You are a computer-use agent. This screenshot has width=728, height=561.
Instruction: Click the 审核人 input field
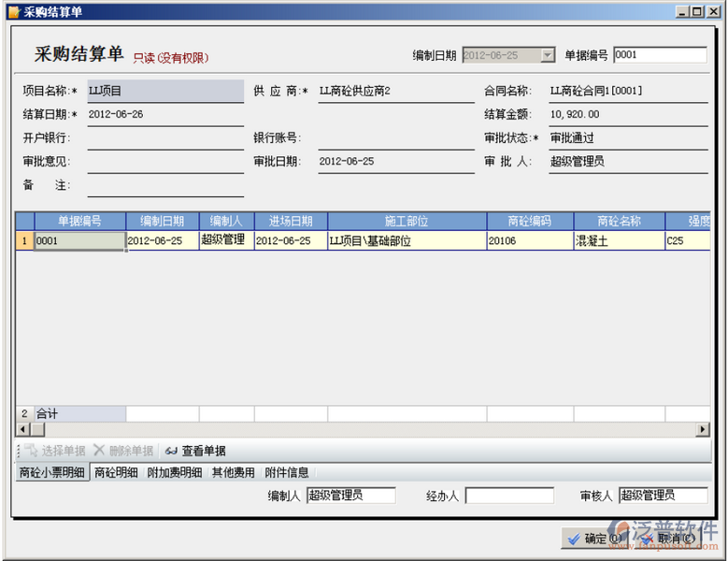tap(663, 496)
